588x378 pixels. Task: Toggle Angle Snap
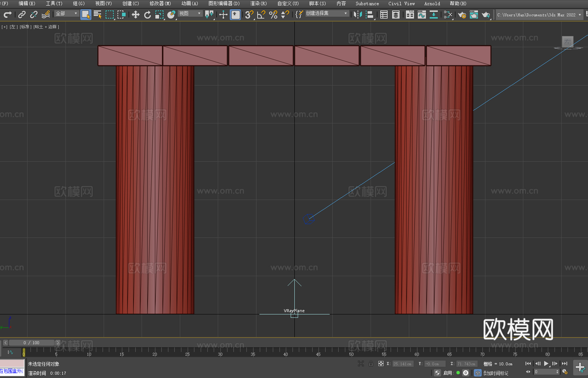click(261, 14)
